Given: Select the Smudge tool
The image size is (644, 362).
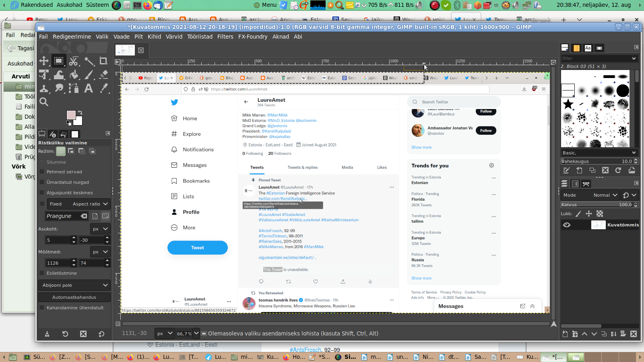Looking at the screenshot, I should 59,88.
